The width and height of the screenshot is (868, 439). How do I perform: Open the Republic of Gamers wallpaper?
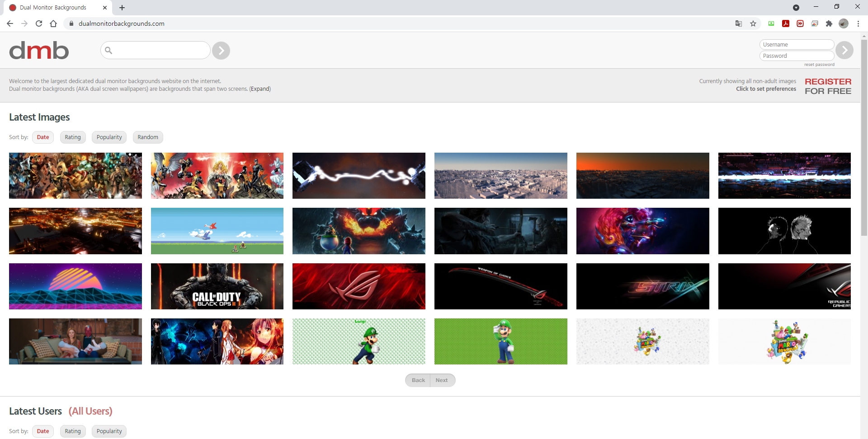click(x=784, y=286)
